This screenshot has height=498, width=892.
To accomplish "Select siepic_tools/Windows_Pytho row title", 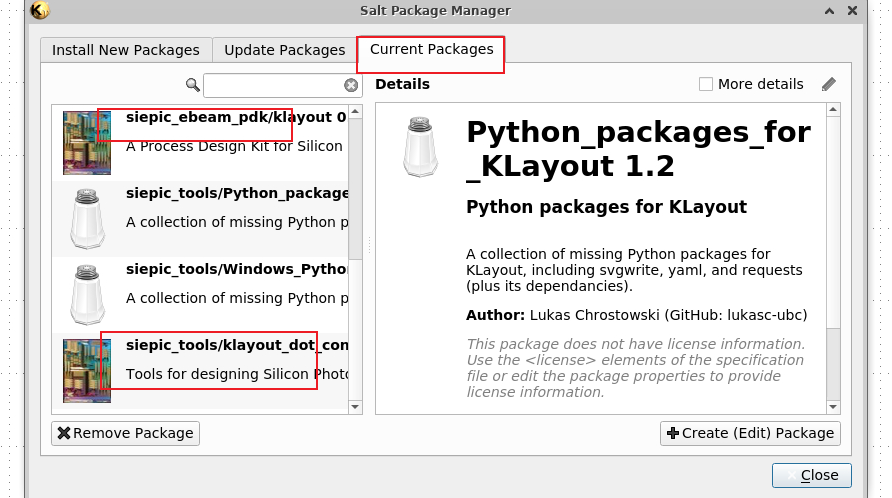I will 237,269.
